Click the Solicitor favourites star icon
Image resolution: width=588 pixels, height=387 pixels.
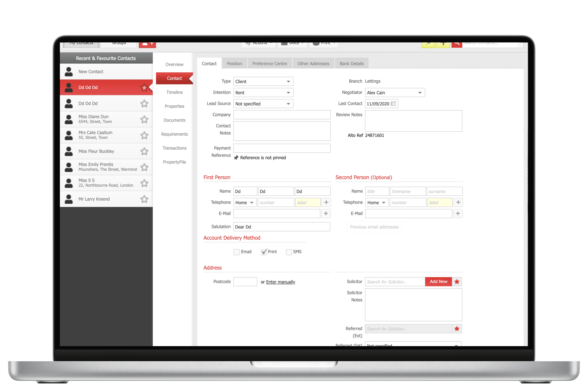point(457,282)
